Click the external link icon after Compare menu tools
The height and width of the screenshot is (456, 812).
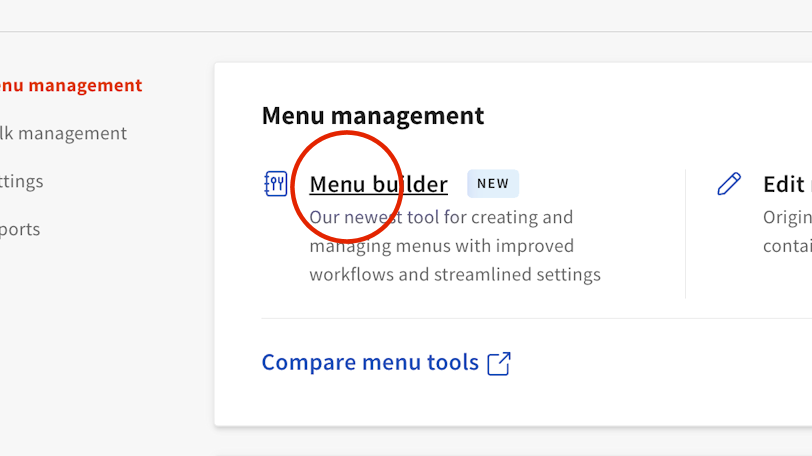498,363
